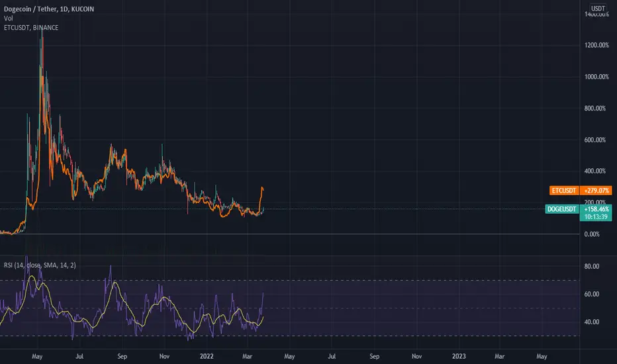This screenshot has width=617, height=364.
Task: Click the Mar label right after 2023
Action: (499, 356)
